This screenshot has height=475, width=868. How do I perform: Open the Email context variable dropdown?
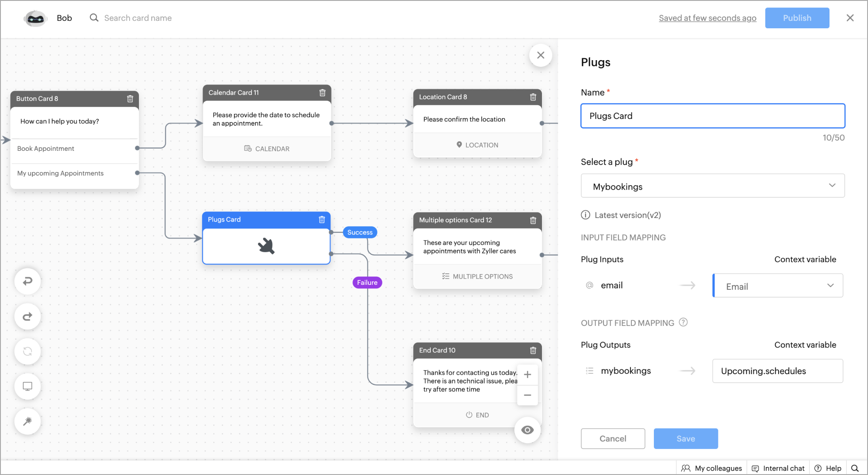[778, 286]
